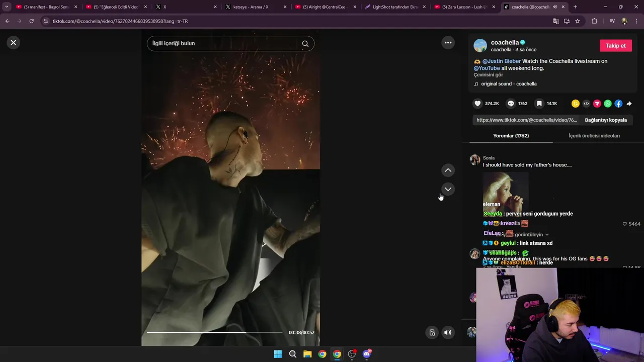Seek on the video progress bar

tap(215, 332)
